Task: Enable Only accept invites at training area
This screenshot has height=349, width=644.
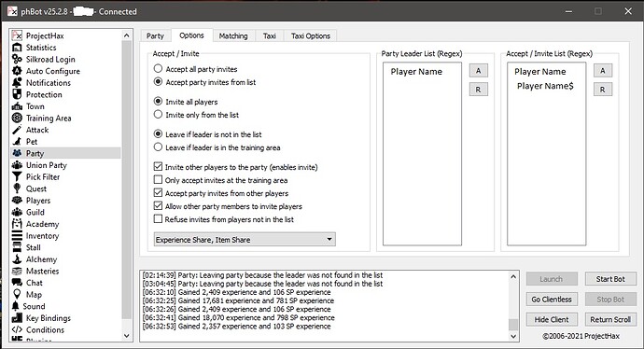Action: (158, 180)
